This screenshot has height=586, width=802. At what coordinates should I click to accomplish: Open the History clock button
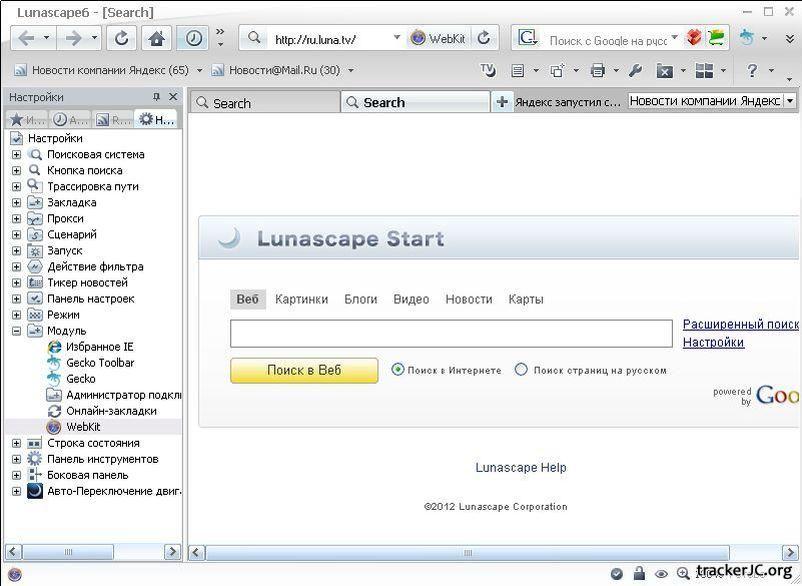pyautogui.click(x=193, y=38)
